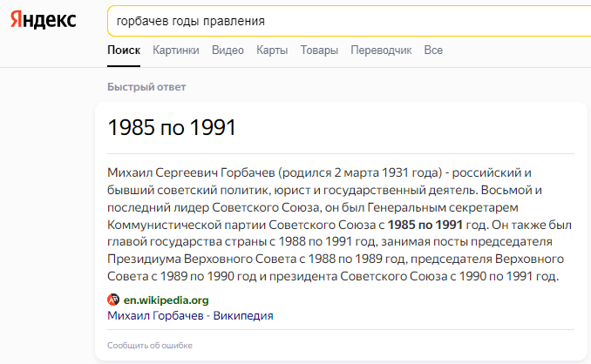Click the Яндекс logo
The height and width of the screenshot is (364, 591).
[44, 19]
